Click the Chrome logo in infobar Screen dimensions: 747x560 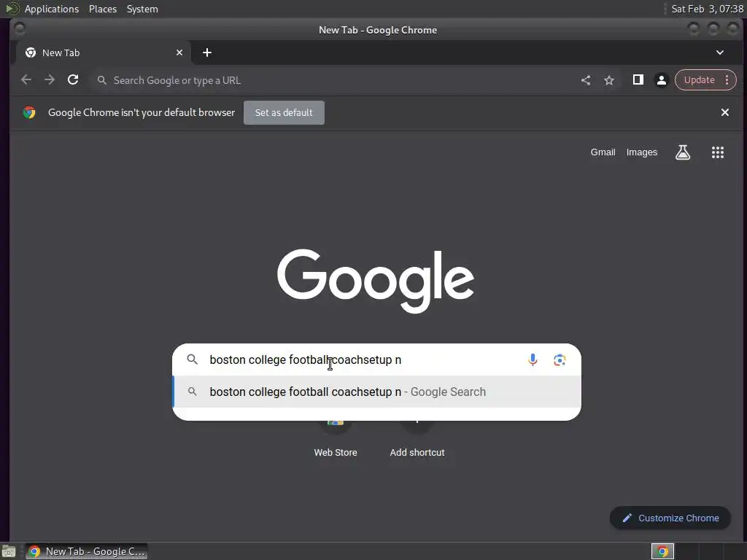pyautogui.click(x=29, y=112)
